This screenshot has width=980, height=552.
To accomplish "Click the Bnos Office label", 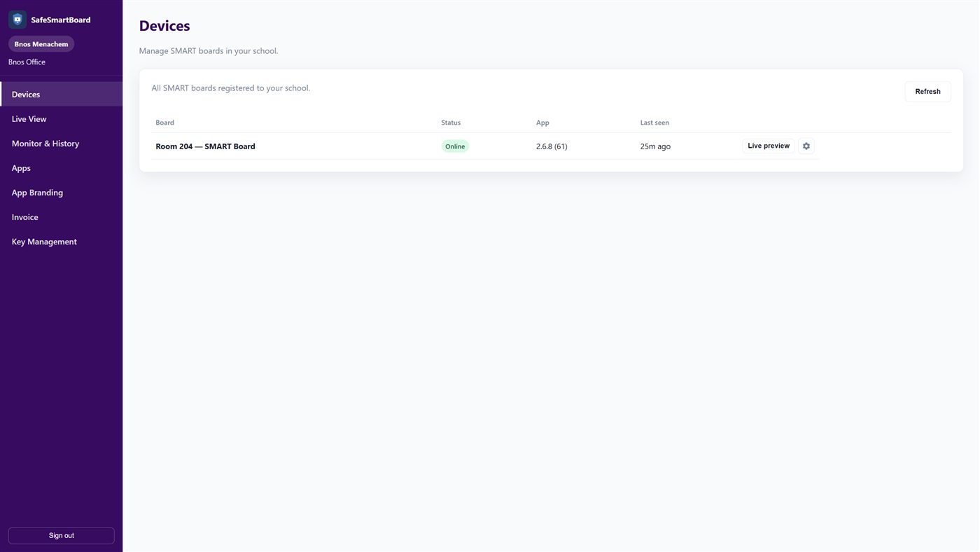I will [27, 62].
